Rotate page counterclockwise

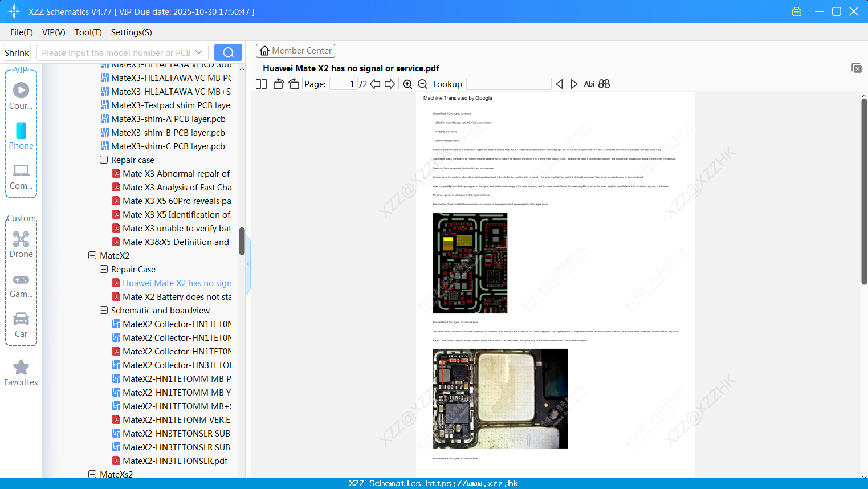point(278,84)
